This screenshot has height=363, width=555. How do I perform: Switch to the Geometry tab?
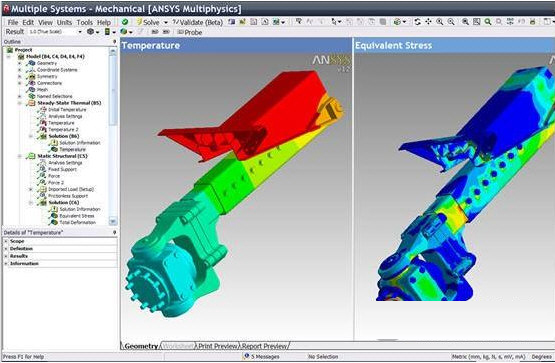(x=141, y=346)
